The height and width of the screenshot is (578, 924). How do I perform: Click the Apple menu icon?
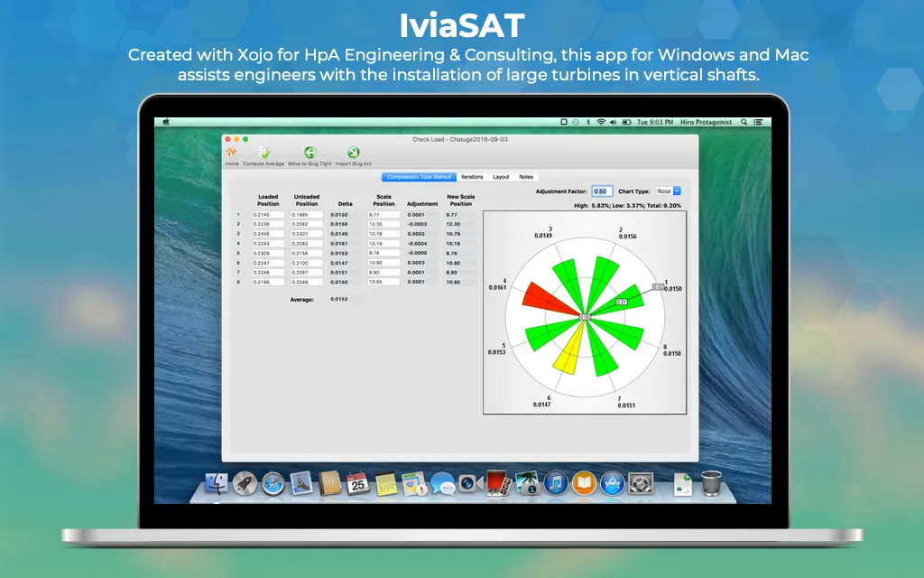pyautogui.click(x=166, y=122)
